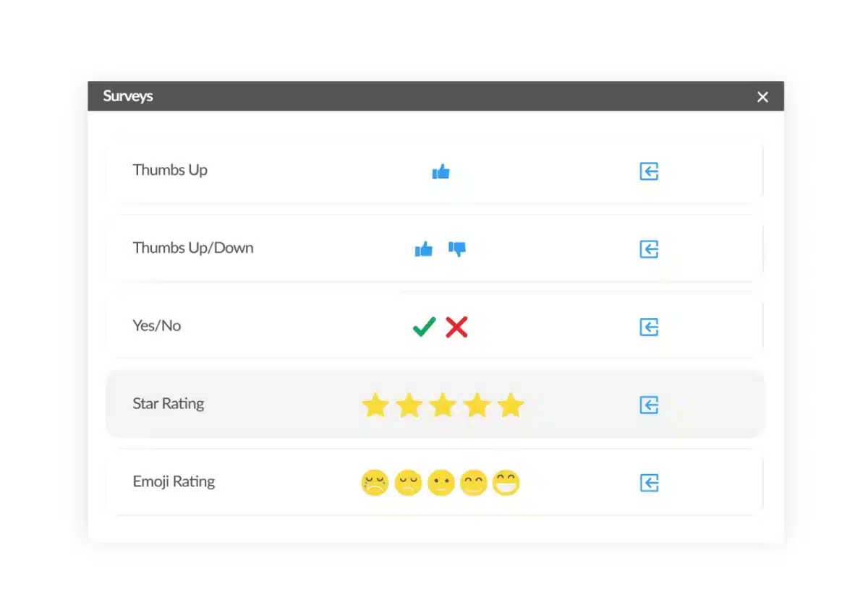This screenshot has height=610, width=868.
Task: Select the "Emoji Rating" label
Action: tap(174, 482)
